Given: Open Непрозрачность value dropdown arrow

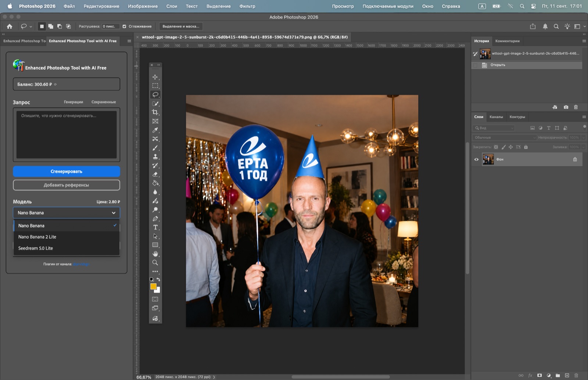Looking at the screenshot, I should pos(583,137).
